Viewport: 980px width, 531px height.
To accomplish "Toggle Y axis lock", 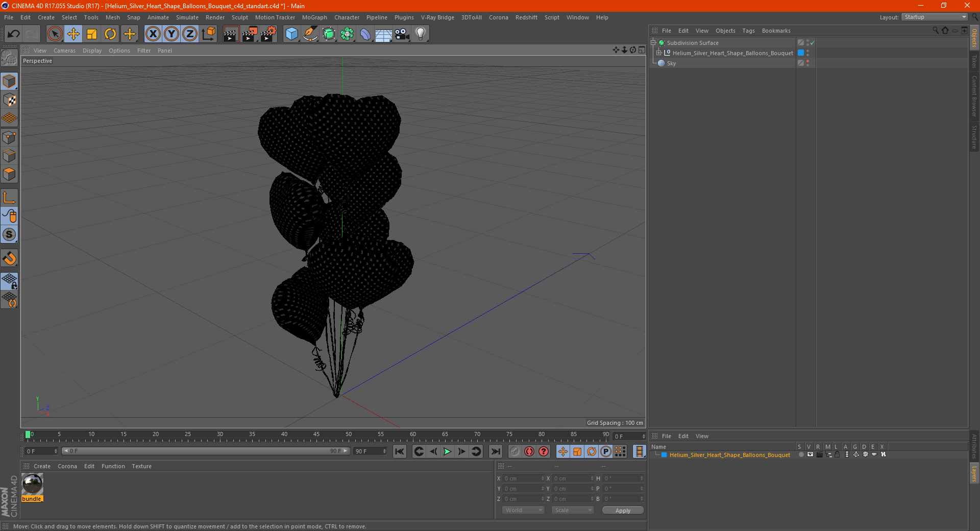I will point(171,34).
